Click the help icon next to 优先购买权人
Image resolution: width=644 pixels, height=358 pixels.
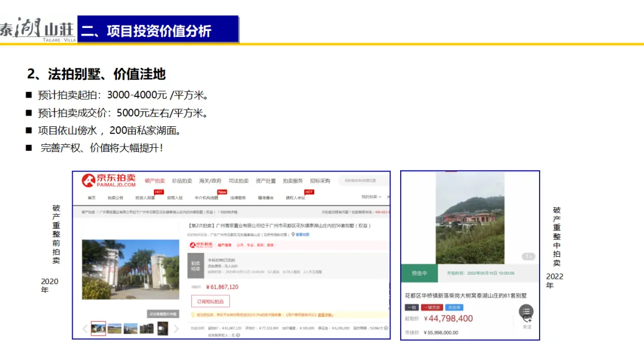(238, 335)
